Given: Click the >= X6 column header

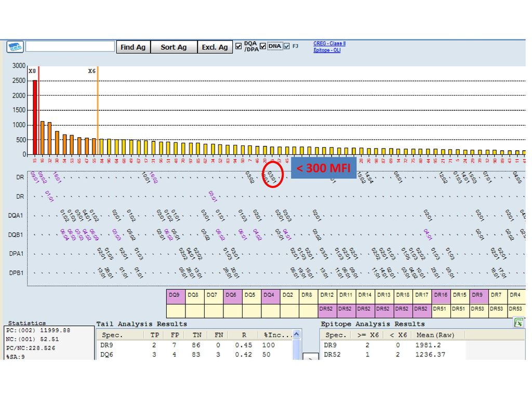Looking at the screenshot, I should (x=368, y=335).
